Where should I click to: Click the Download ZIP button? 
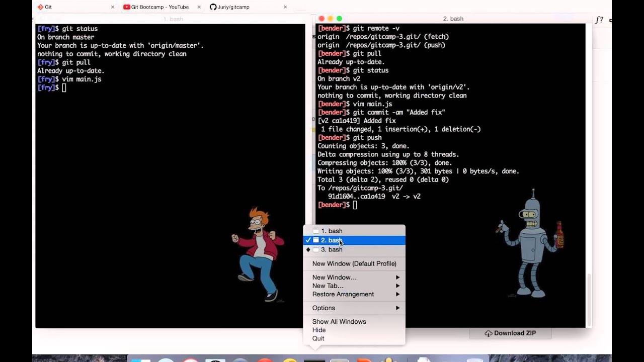click(x=510, y=333)
